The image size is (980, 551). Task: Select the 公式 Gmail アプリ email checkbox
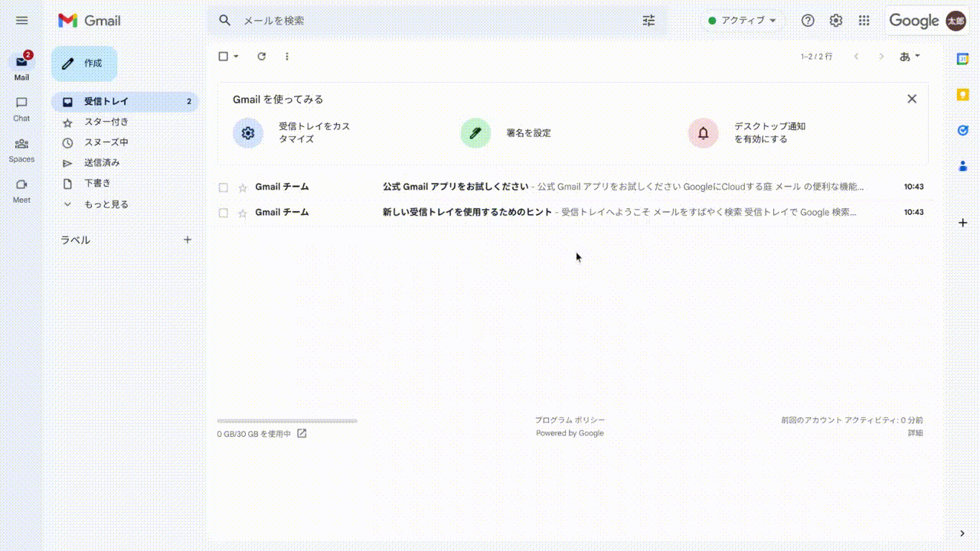pos(224,187)
